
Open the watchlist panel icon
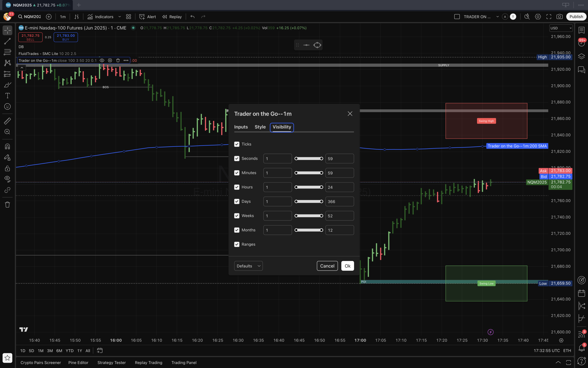click(x=581, y=30)
